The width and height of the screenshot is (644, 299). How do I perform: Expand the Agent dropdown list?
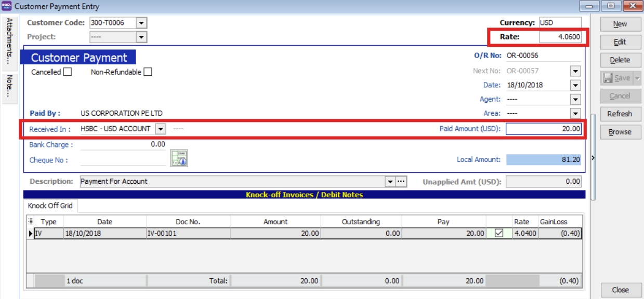(575, 99)
